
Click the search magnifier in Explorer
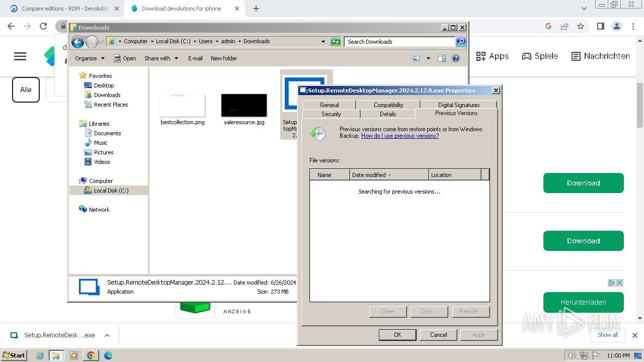tap(461, 42)
